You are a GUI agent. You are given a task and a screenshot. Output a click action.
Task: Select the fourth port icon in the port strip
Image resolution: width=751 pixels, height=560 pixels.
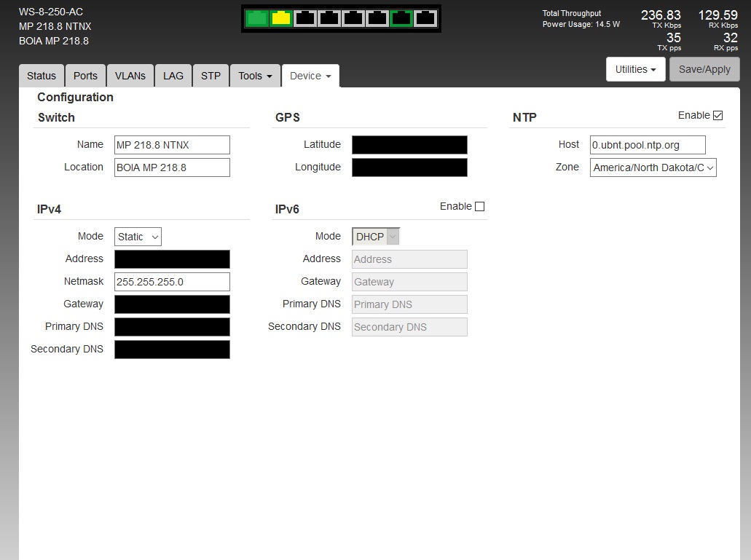coord(329,19)
